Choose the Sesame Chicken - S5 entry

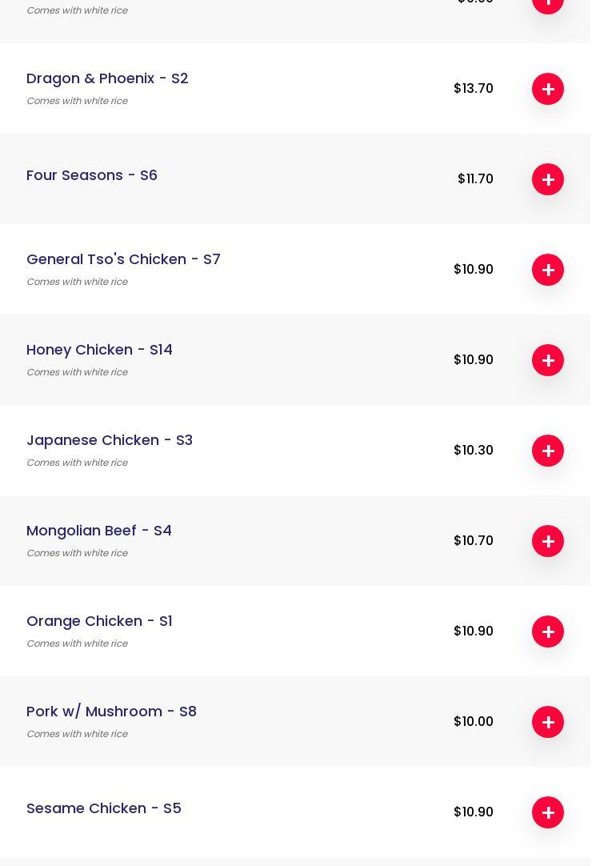click(104, 808)
